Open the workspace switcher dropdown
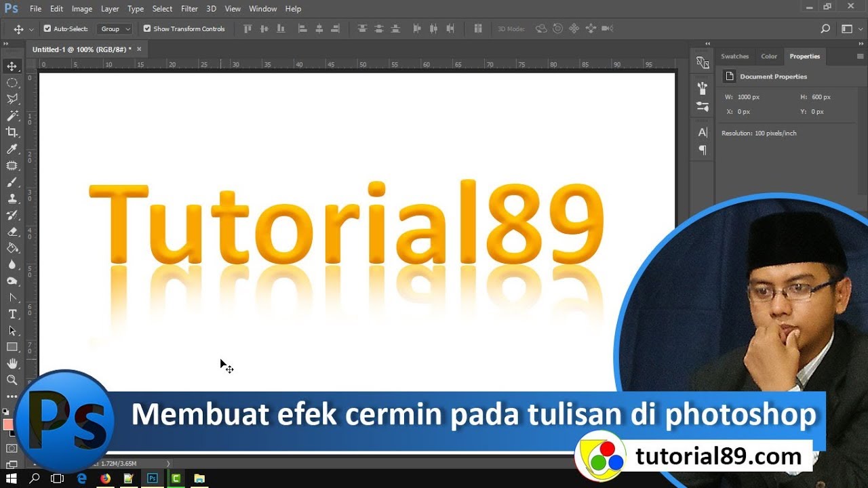868x488 pixels. click(850, 28)
